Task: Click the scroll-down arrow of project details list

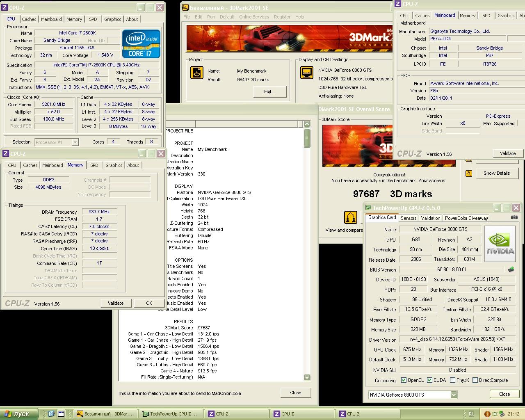Action: pyautogui.click(x=307, y=377)
